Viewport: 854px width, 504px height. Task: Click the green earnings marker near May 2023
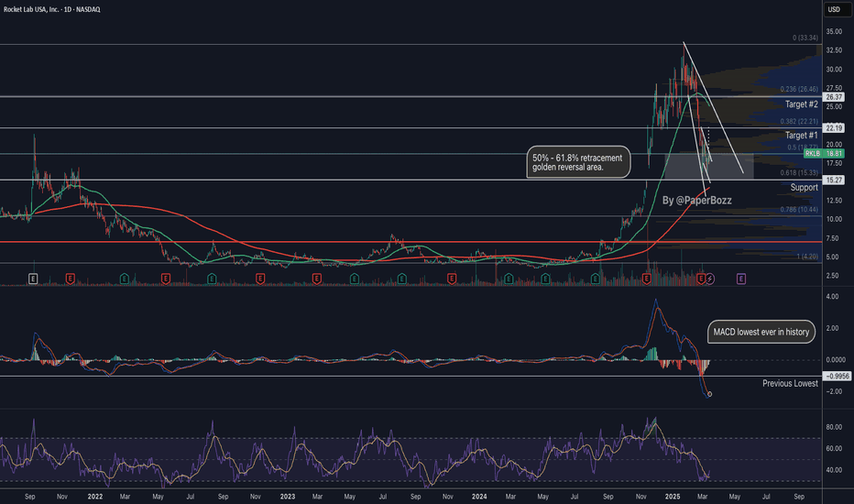click(354, 279)
